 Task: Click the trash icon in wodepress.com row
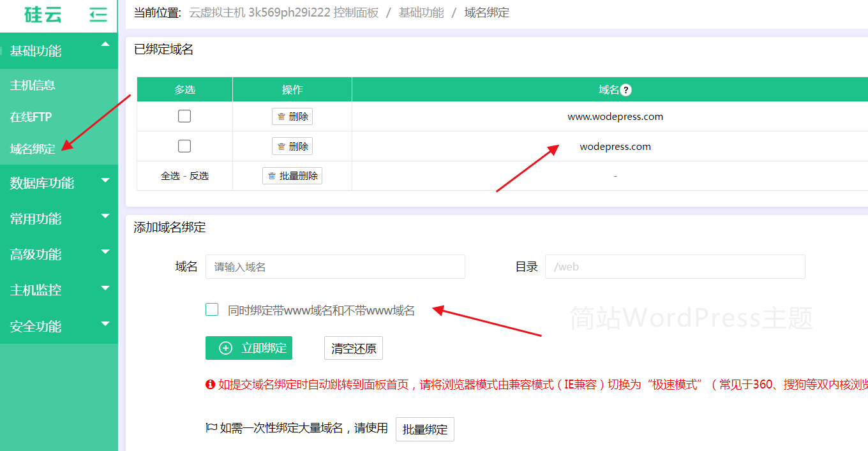pos(281,147)
